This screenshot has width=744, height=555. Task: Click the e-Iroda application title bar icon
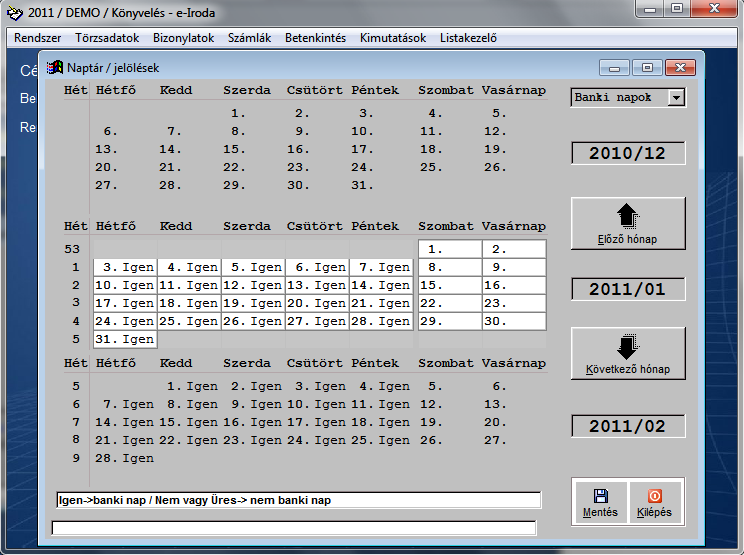pyautogui.click(x=15, y=13)
